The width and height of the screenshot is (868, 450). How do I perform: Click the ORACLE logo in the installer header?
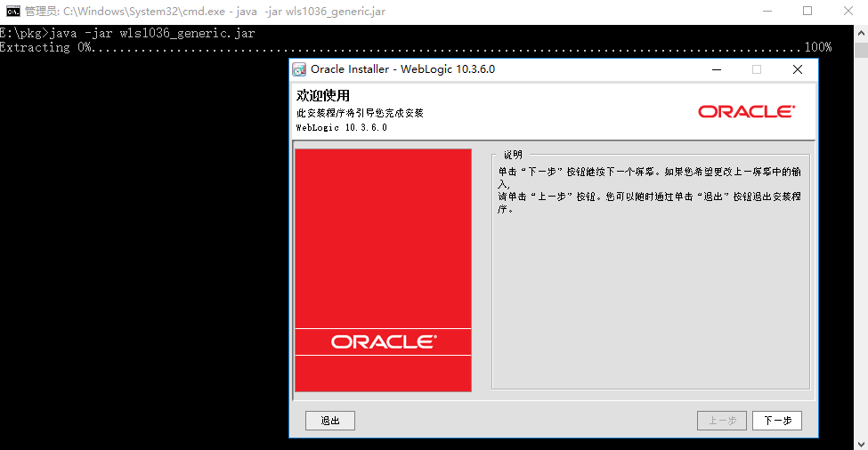(746, 112)
